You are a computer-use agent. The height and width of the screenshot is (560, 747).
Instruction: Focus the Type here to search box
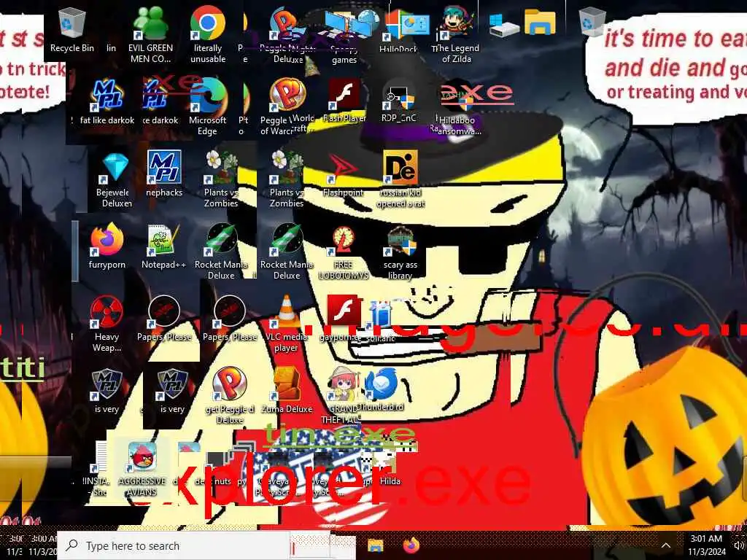click(x=174, y=545)
